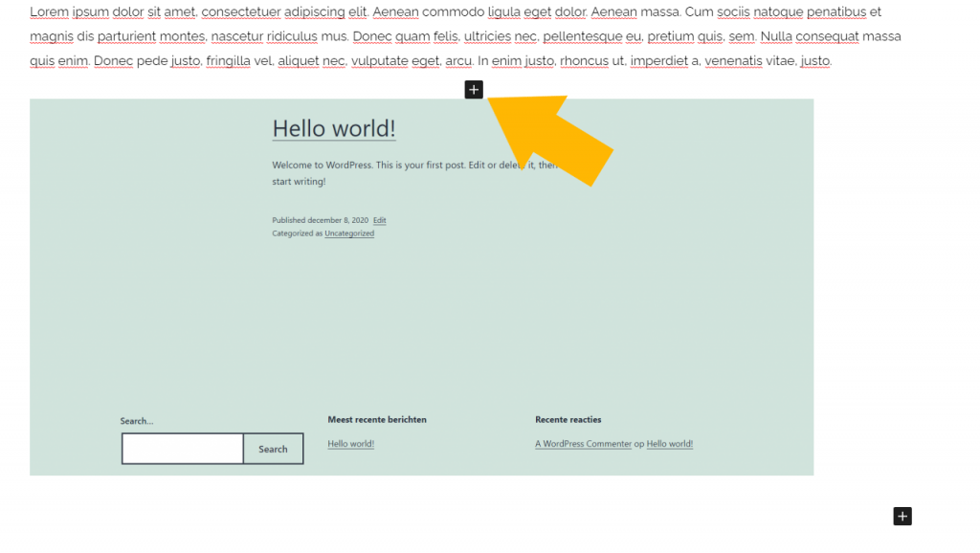The image size is (980, 553).
Task: Open "Hello world!" link under Recente reacties
Action: tap(669, 444)
